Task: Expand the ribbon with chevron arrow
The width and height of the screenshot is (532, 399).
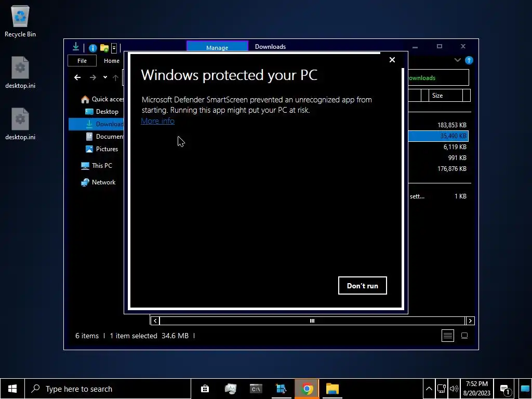Action: (457, 60)
